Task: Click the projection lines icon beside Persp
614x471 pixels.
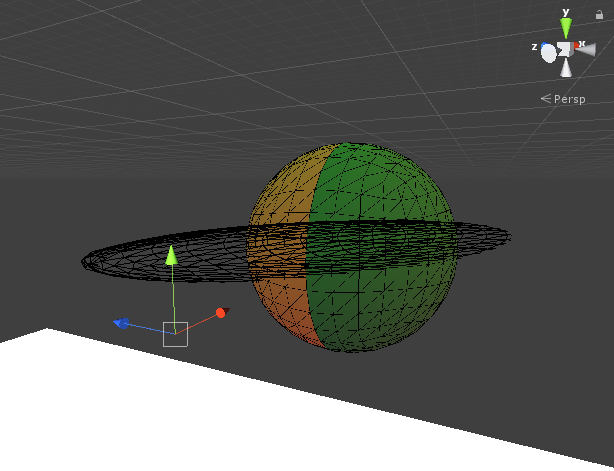Action: (x=546, y=98)
